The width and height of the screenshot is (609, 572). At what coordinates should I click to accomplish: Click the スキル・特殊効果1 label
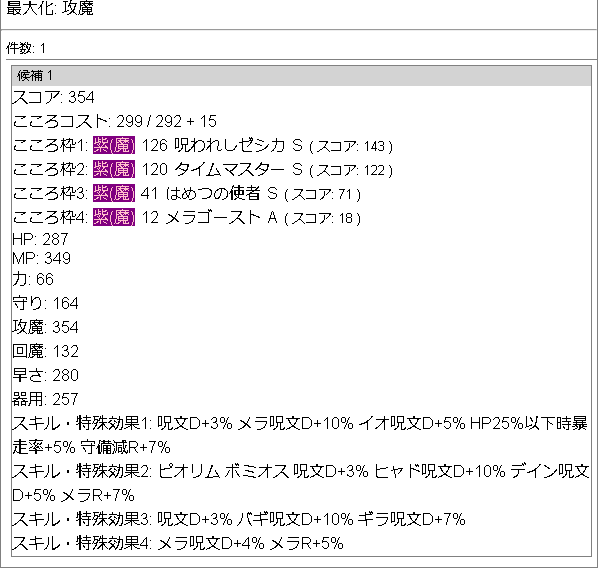[83, 423]
